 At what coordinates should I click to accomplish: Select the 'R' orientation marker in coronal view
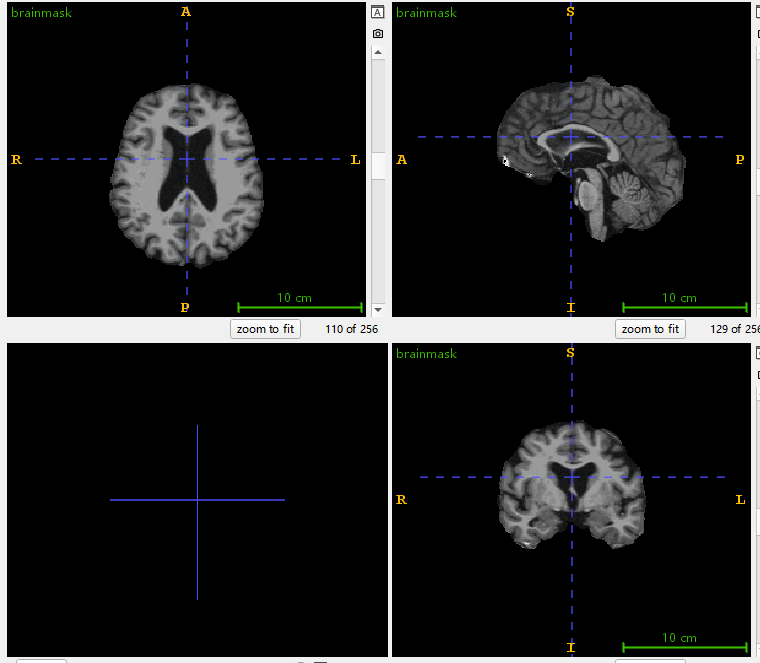[x=401, y=499]
